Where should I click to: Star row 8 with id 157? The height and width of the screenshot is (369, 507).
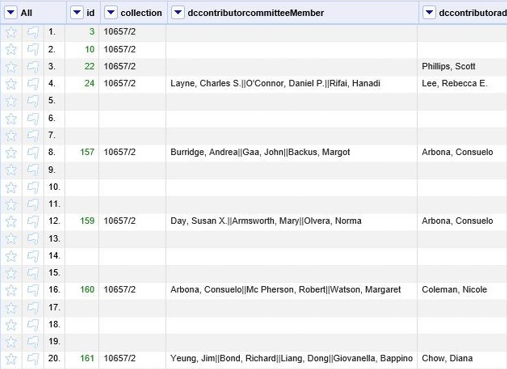(x=11, y=153)
